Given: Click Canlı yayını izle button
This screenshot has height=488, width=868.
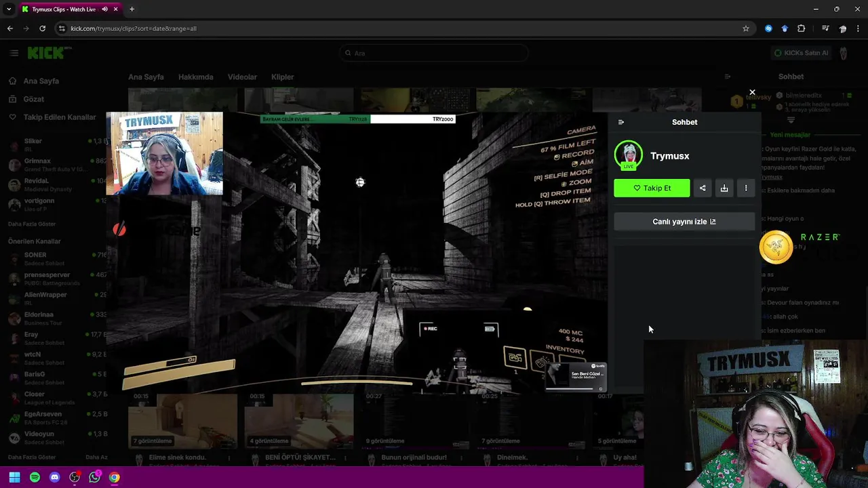Looking at the screenshot, I should [684, 222].
